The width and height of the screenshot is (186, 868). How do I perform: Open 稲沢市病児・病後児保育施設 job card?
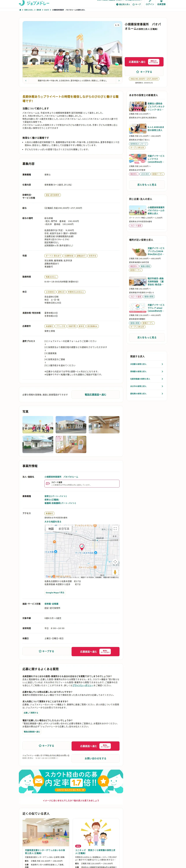pos(147,287)
